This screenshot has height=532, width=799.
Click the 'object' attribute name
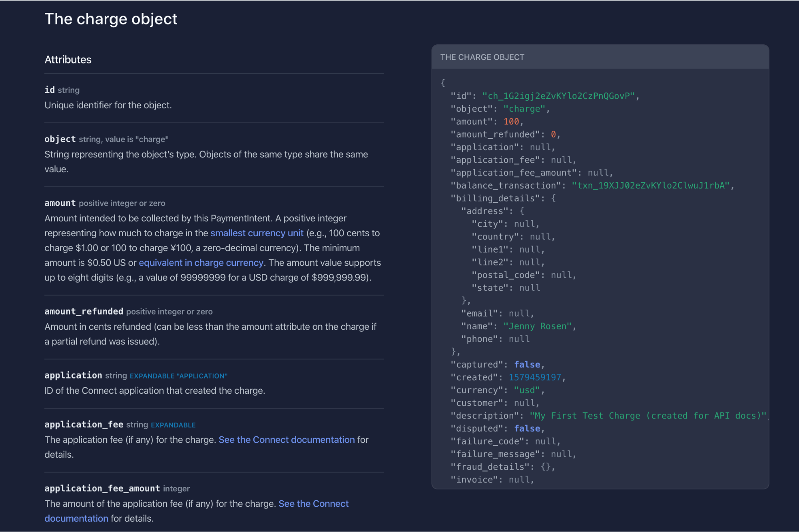click(x=60, y=139)
